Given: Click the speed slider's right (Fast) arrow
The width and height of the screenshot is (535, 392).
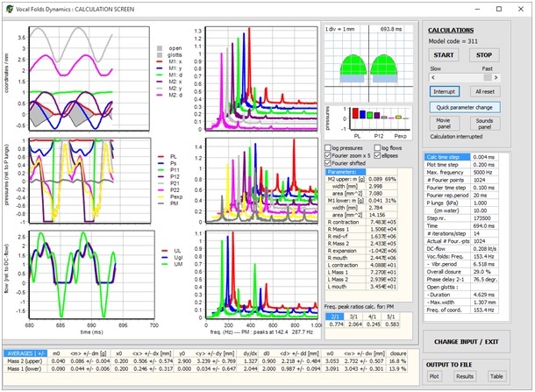Looking at the screenshot, I should click(496, 77).
